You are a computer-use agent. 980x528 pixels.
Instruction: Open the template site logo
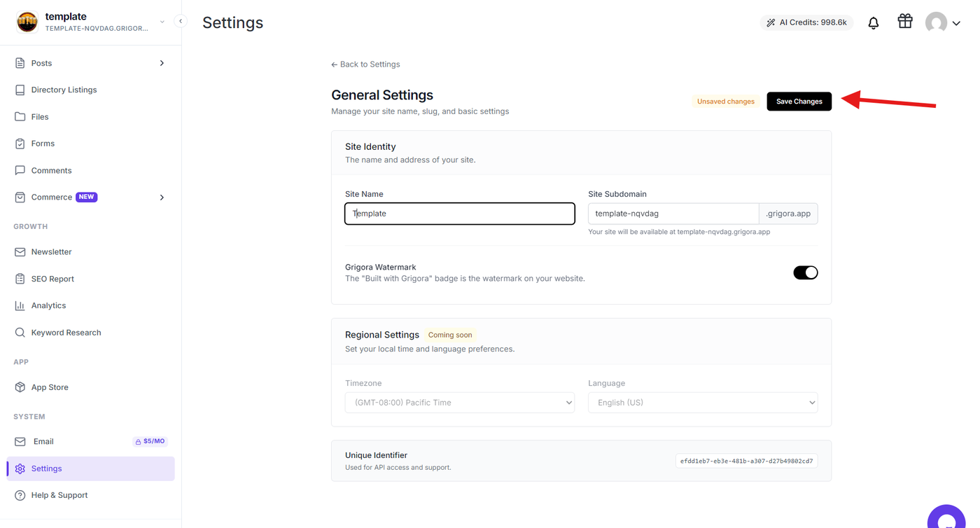click(x=27, y=22)
